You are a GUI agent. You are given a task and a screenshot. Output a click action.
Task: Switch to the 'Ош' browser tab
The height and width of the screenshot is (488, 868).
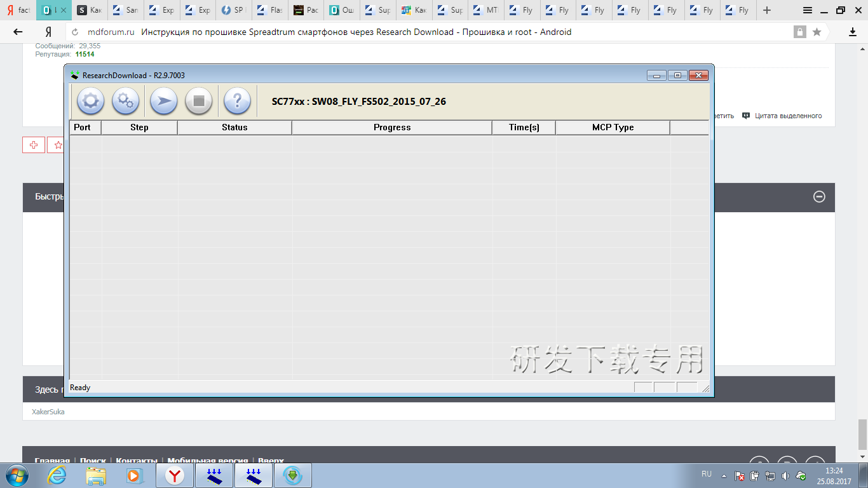pyautogui.click(x=342, y=10)
